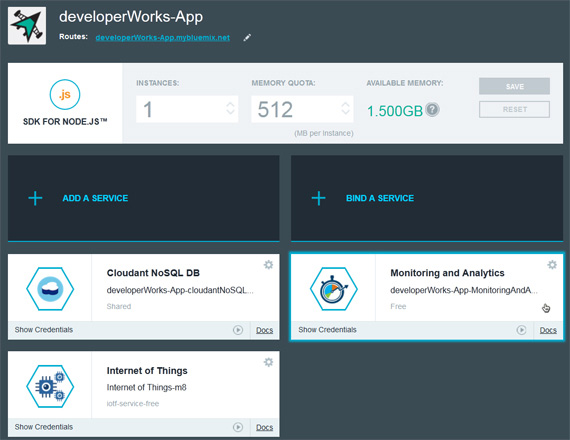Screen dimensions: 570x440
Task: Open the Available Memory help question icon
Action: click(433, 109)
